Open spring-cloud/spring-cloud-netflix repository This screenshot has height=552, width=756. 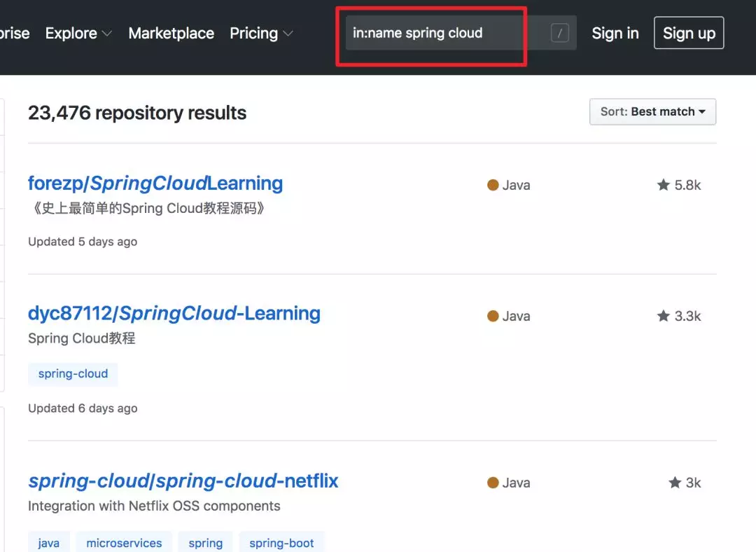(x=183, y=481)
